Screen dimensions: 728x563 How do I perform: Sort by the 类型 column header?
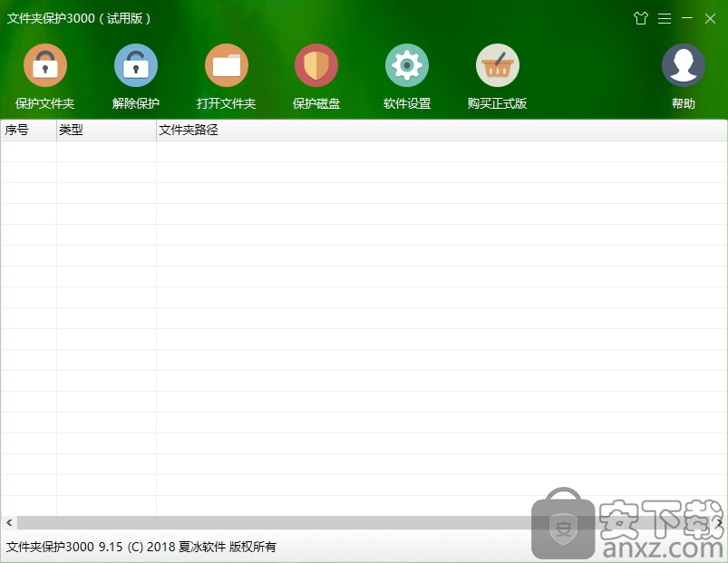click(106, 131)
